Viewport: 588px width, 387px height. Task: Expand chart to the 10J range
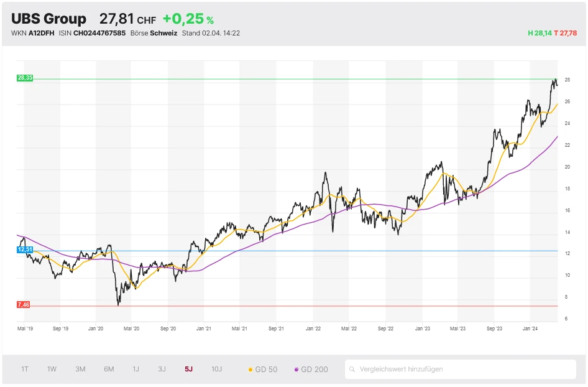216,369
